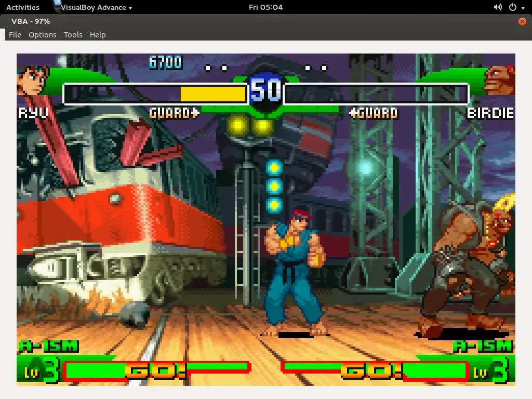Viewport: 532px width, 399px height.
Task: Open the Tools menu
Action: [73, 35]
